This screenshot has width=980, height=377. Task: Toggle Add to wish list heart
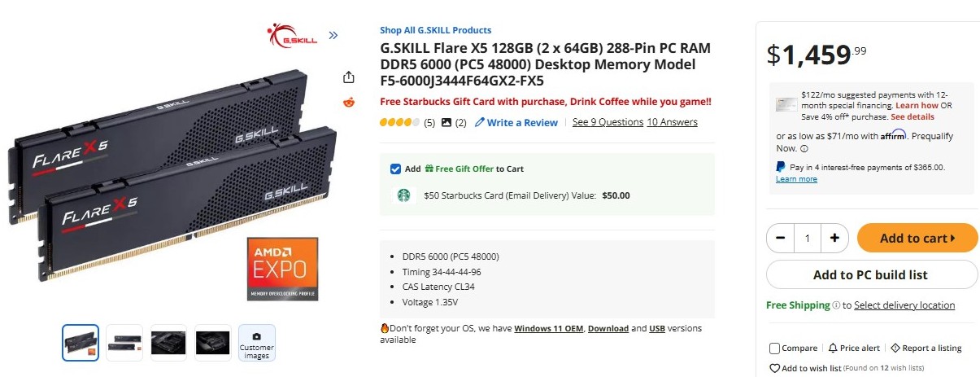click(x=774, y=368)
